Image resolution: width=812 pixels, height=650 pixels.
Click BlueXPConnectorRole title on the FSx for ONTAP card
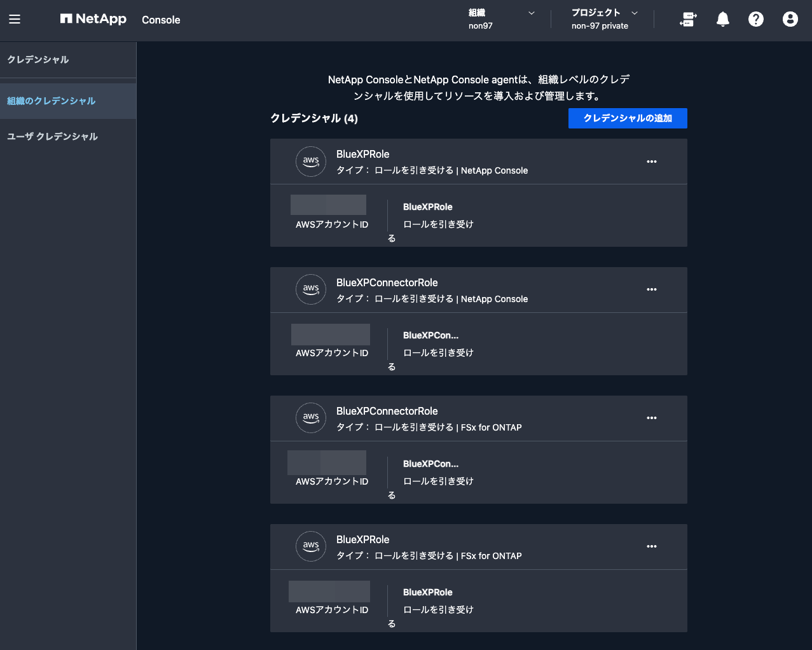387,411
